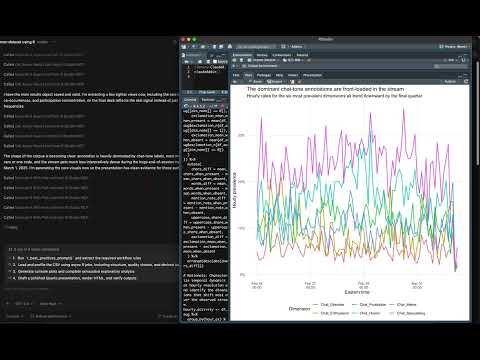Click the Go to file/function field
480x360 pixels.
click(x=257, y=47)
